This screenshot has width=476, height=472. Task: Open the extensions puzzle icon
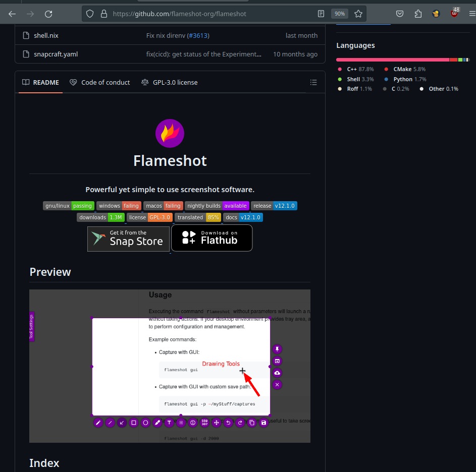(x=418, y=14)
